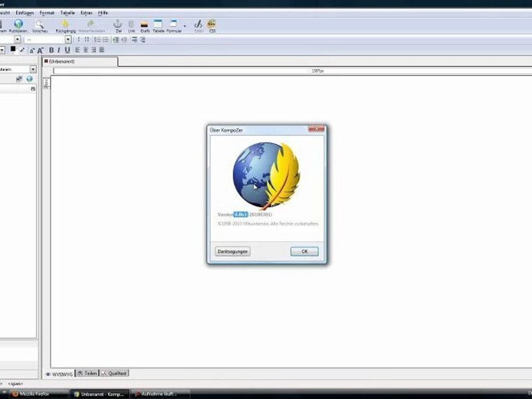Align text right
This screenshot has height=399, width=532.
[93, 50]
